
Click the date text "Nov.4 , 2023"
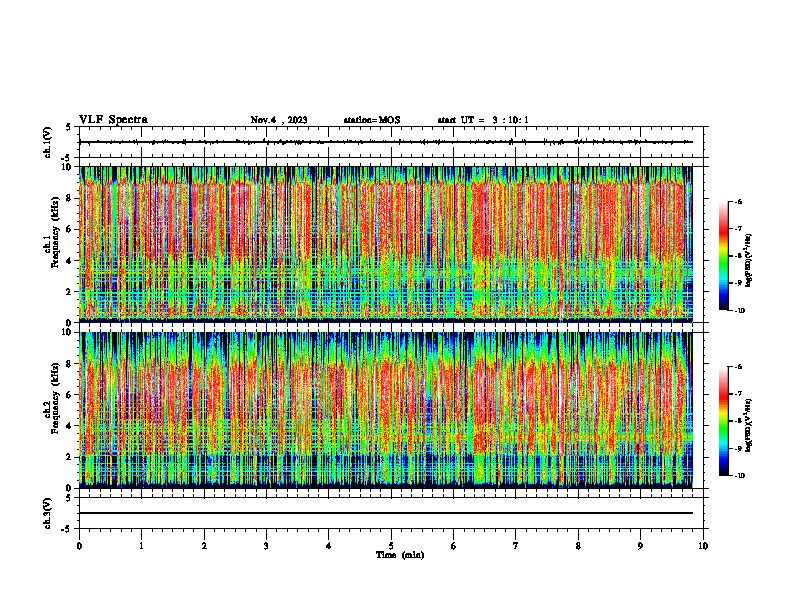tap(279, 120)
